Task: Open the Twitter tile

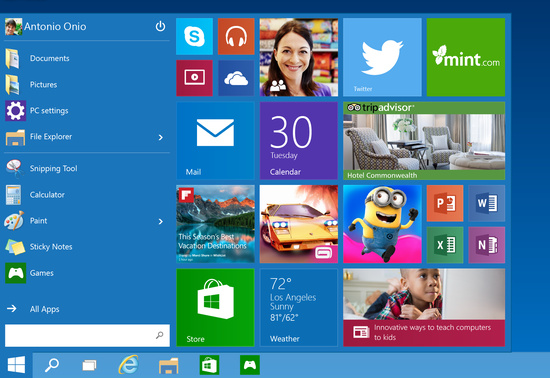Action: pyautogui.click(x=382, y=57)
